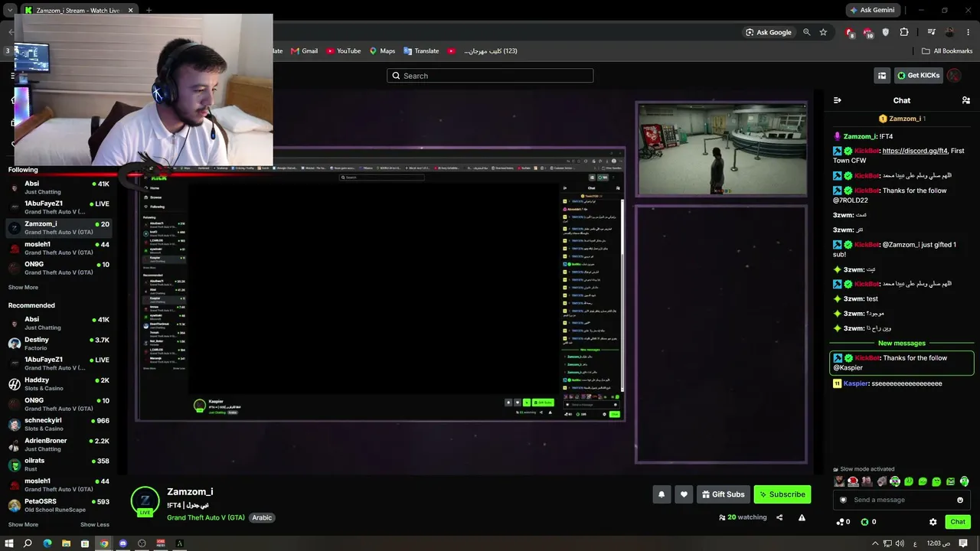980x551 pixels.
Task: Click the zoom magnifier icon in address bar
Action: [x=806, y=32]
